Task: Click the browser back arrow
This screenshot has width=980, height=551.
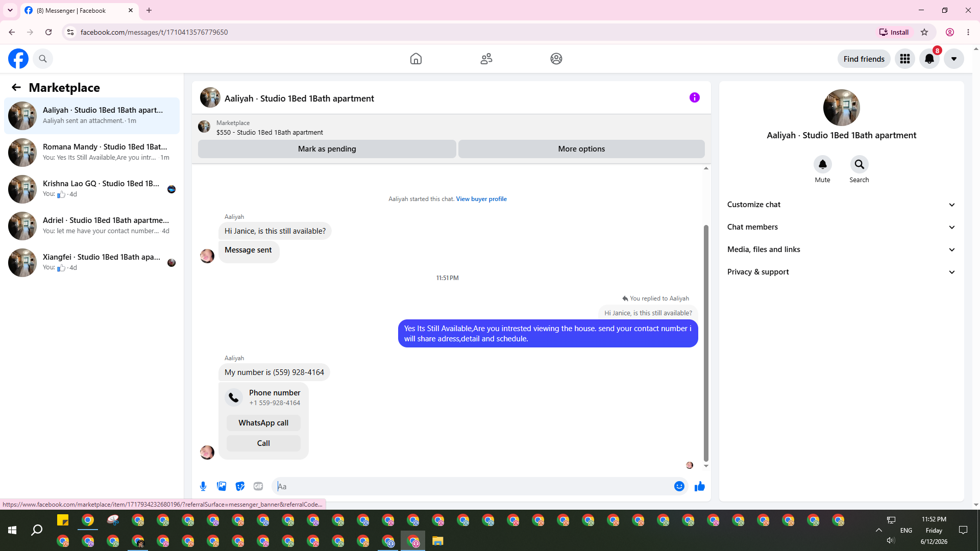Action: pyautogui.click(x=12, y=32)
